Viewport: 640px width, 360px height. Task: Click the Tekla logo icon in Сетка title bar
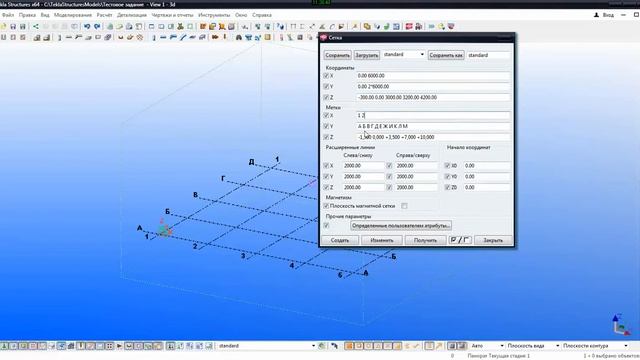324,38
